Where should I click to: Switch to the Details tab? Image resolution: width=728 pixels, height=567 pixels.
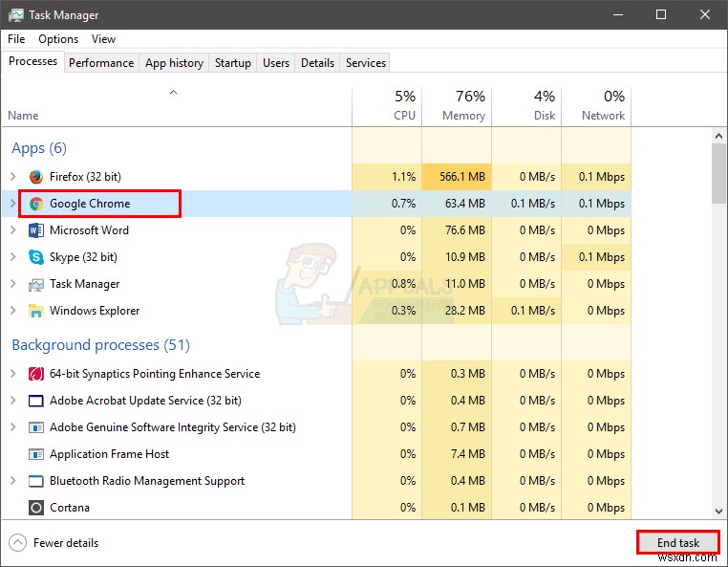coord(317,63)
